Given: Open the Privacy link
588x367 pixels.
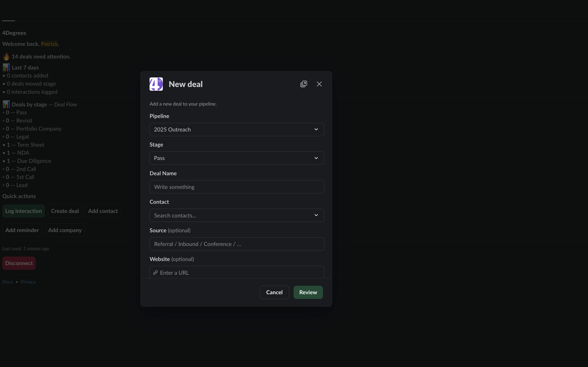Looking at the screenshot, I should click(x=28, y=282).
